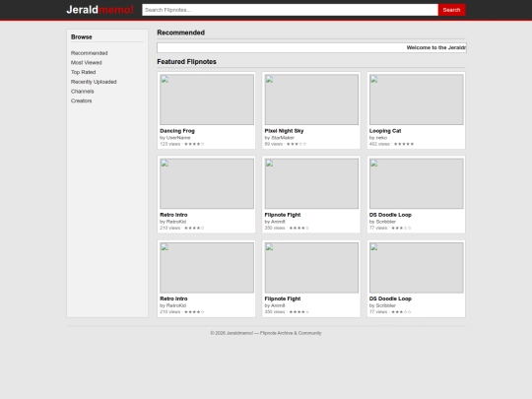Viewport: 532px width, 399px height.
Task: Click the author name UserName
Action: 178,138
